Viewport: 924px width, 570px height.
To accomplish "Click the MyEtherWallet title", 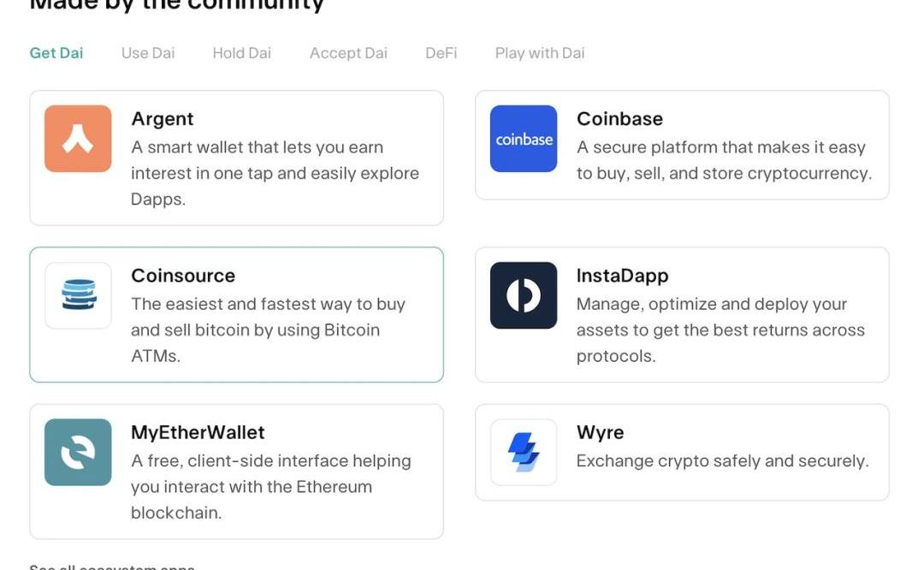I will click(x=198, y=432).
